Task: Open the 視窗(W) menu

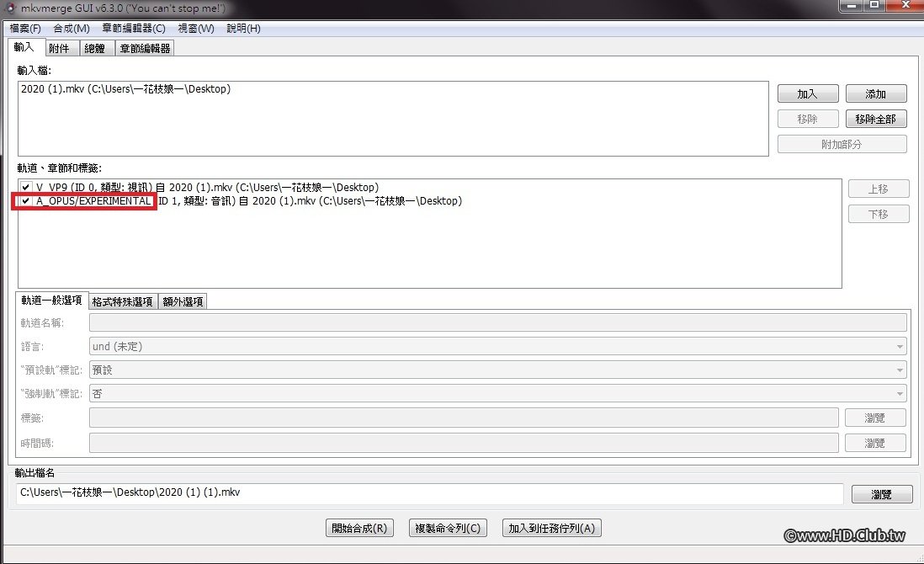Action: 195,29
